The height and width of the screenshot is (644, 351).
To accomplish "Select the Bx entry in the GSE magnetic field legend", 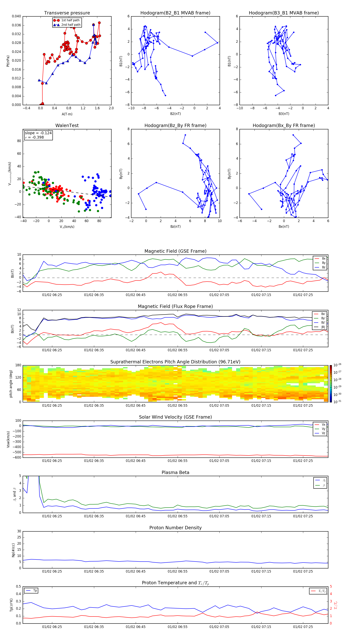I will 320,259.
